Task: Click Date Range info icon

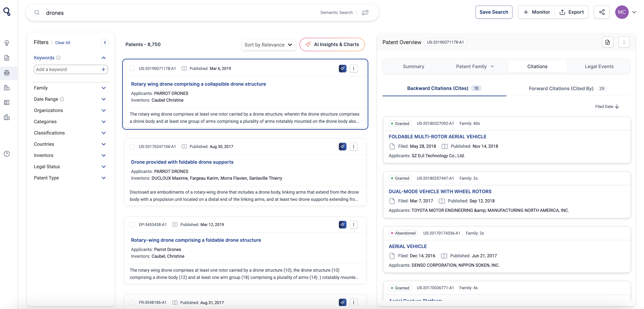Action: 62,99
